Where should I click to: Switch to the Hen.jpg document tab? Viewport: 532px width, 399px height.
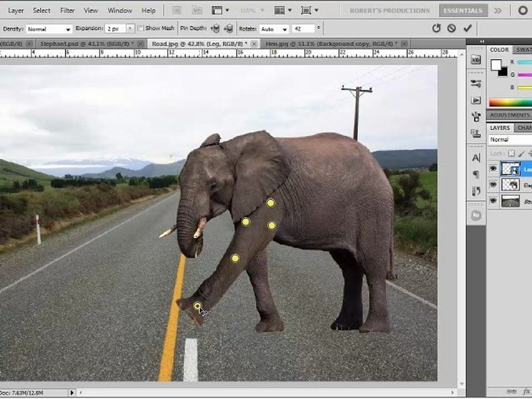click(331, 44)
